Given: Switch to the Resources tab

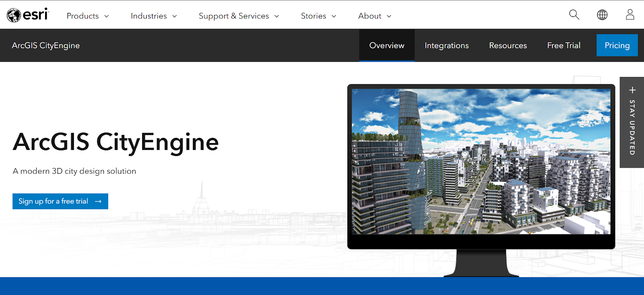Looking at the screenshot, I should pyautogui.click(x=508, y=46).
